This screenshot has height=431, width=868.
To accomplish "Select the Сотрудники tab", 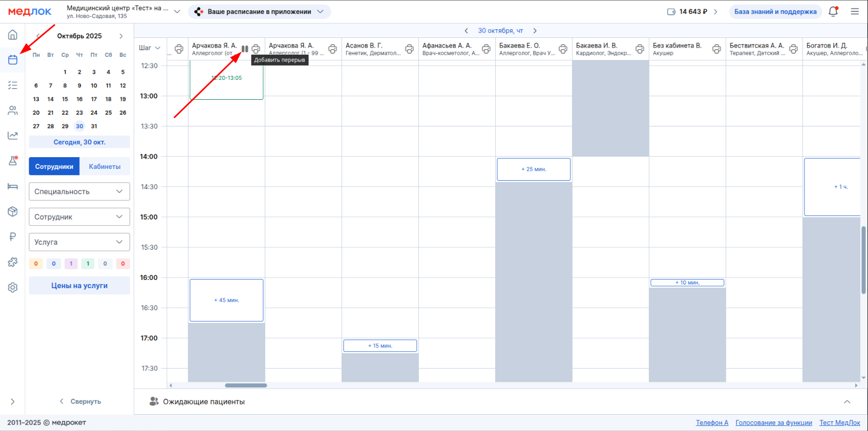I will pyautogui.click(x=54, y=166).
